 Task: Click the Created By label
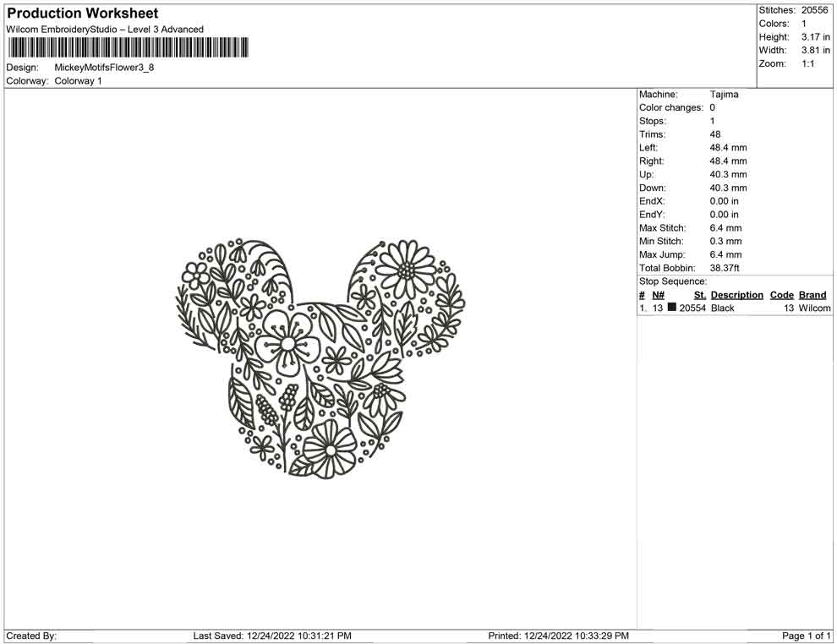[31, 636]
